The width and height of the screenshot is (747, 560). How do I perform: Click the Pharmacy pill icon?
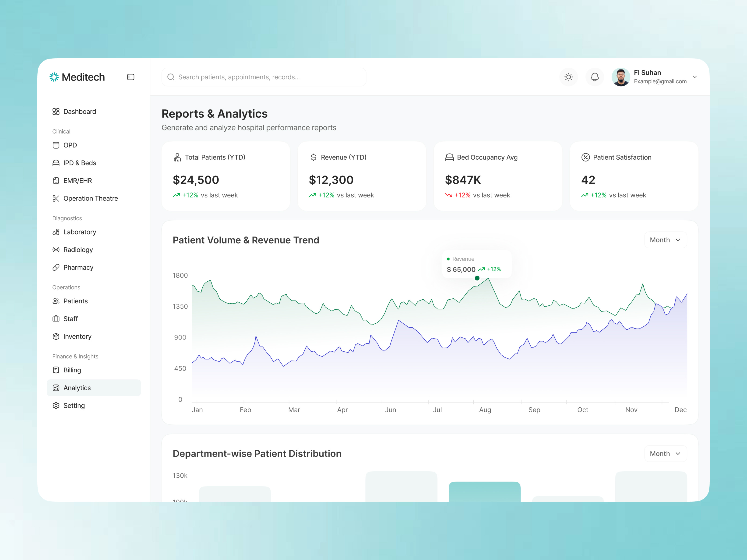point(56,267)
